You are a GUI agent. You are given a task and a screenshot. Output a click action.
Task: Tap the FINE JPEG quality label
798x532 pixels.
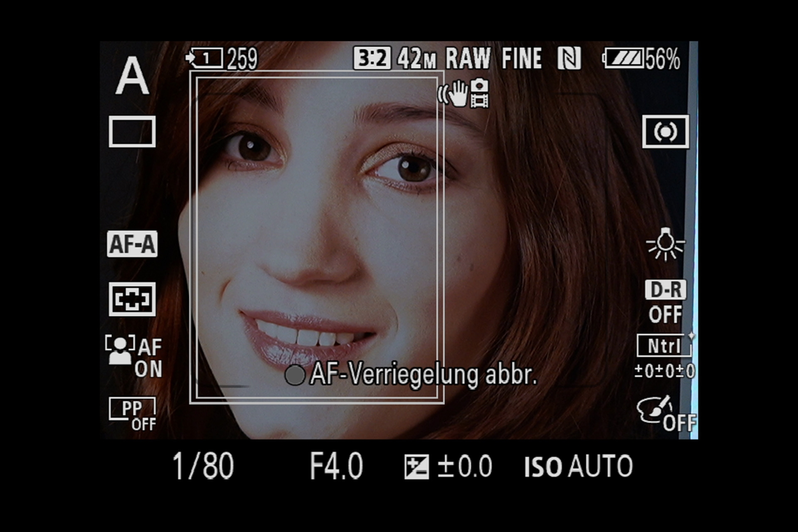tap(522, 58)
